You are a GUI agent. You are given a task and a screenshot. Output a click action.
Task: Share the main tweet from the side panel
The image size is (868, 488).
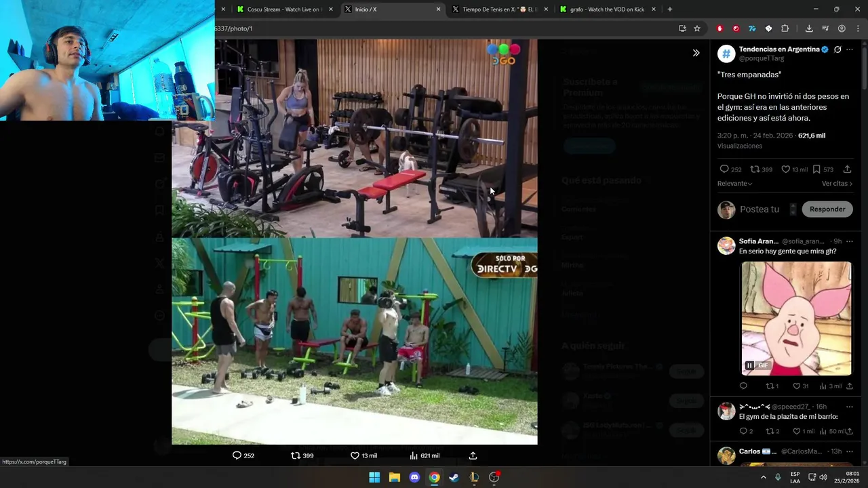[x=847, y=169]
